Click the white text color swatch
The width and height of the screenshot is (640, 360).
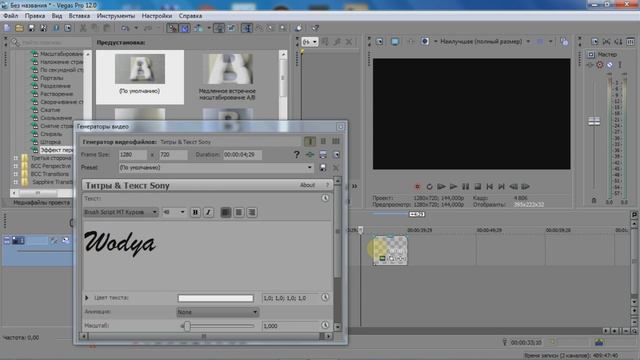pos(216,298)
